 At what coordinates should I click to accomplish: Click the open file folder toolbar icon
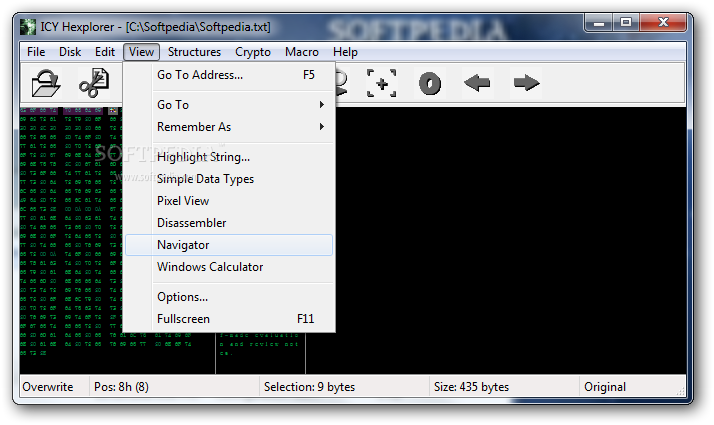click(46, 83)
